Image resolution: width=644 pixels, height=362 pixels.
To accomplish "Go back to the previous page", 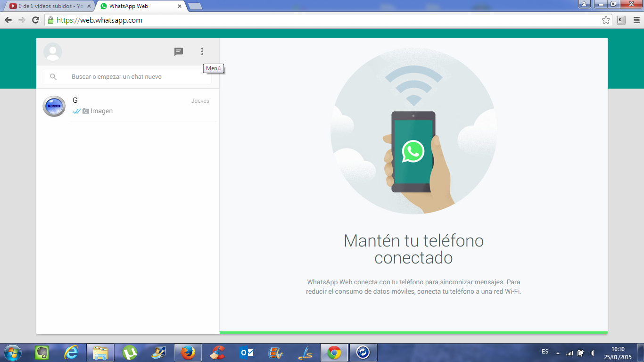I will (x=8, y=20).
